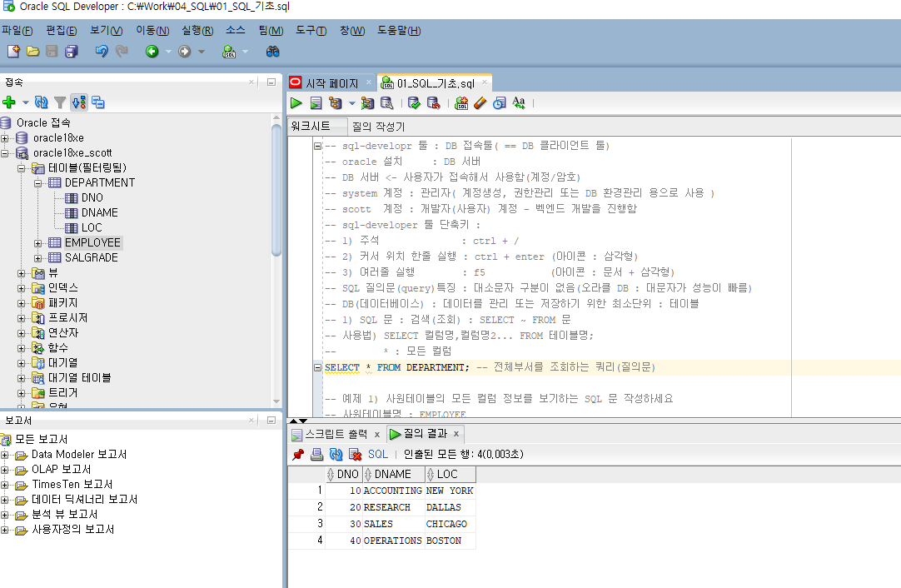This screenshot has height=588, width=901.
Task: Click the To Upper/Lower case Aa icon
Action: tap(518, 102)
